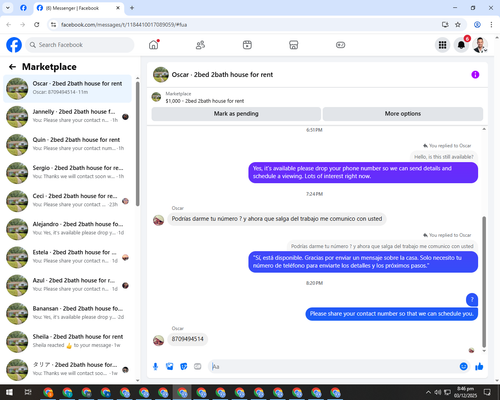Attach a file with the photo icon
The width and height of the screenshot is (500, 400).
[x=170, y=367]
